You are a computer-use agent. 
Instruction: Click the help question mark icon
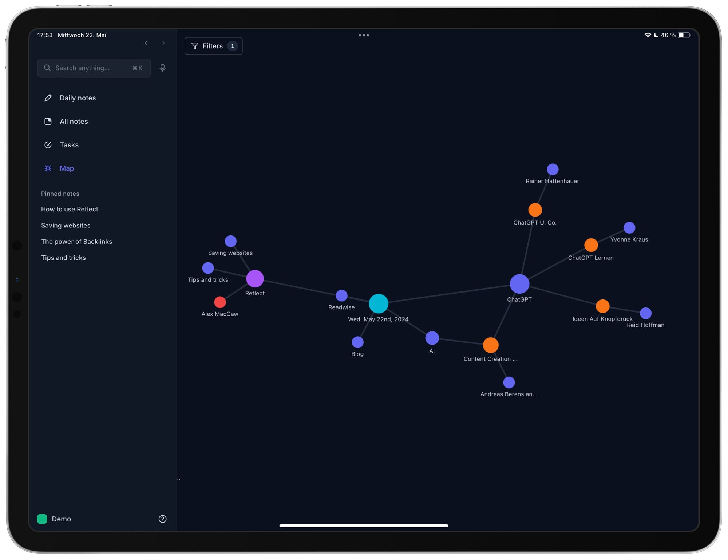pyautogui.click(x=162, y=519)
